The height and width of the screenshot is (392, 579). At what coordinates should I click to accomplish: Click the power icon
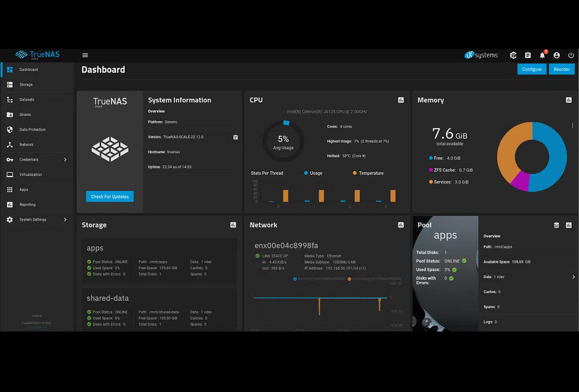tap(571, 55)
